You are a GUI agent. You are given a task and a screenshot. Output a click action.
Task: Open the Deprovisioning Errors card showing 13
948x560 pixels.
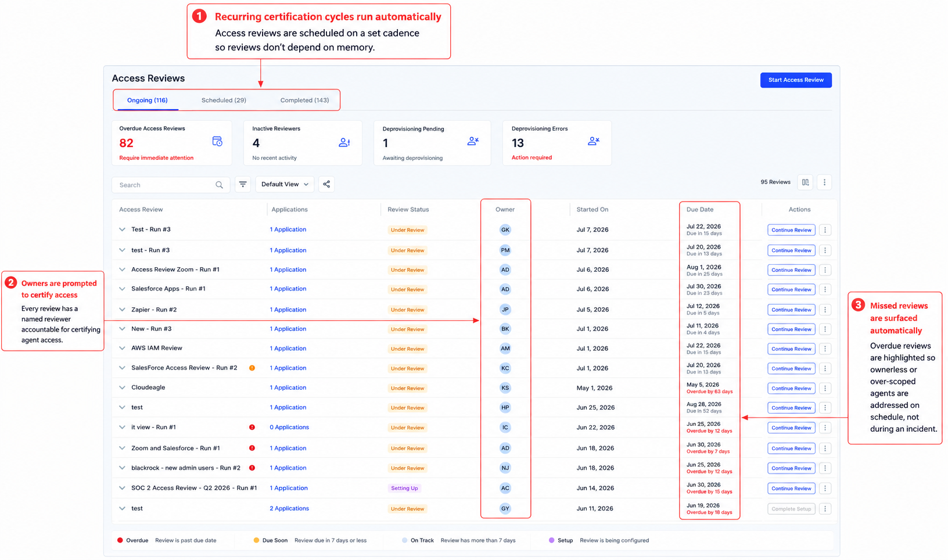pos(556,143)
